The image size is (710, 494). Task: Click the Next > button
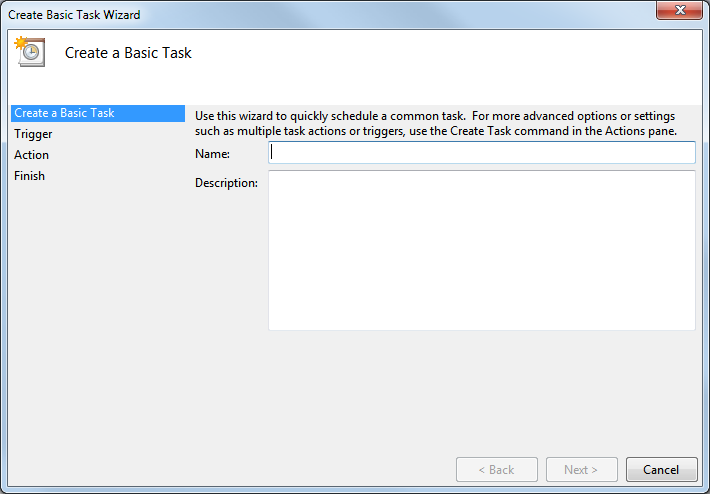581,469
